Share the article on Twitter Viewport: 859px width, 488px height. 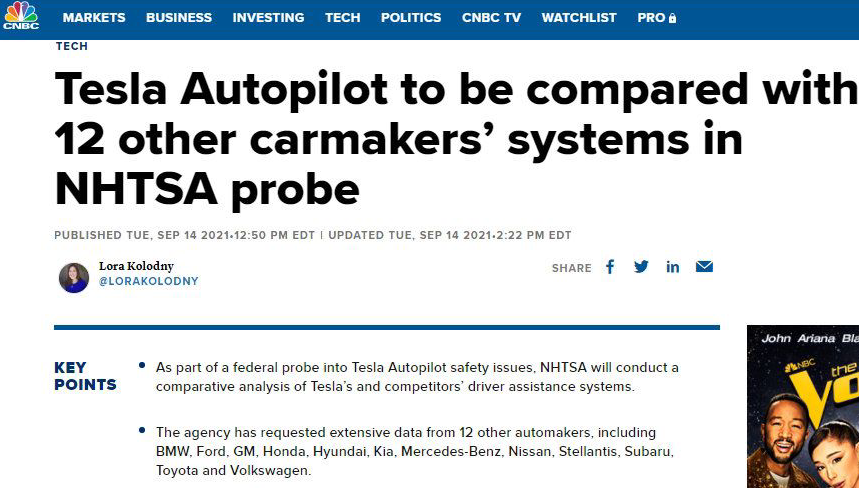tap(641, 267)
